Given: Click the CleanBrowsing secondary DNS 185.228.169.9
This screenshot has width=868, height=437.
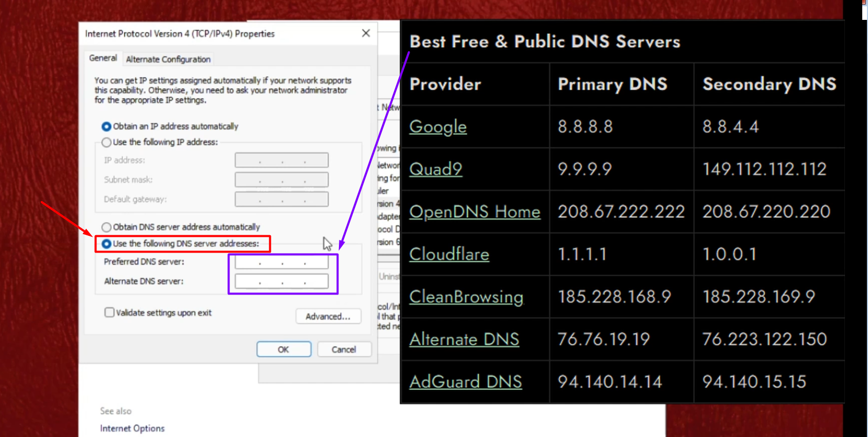Looking at the screenshot, I should [x=759, y=297].
